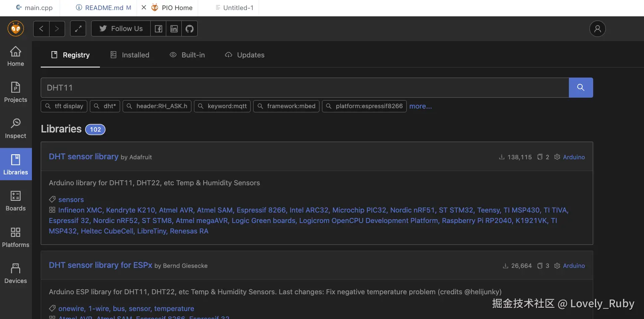The image size is (644, 319).
Task: Navigate to Devices in the sidebar
Action: [x=16, y=273]
